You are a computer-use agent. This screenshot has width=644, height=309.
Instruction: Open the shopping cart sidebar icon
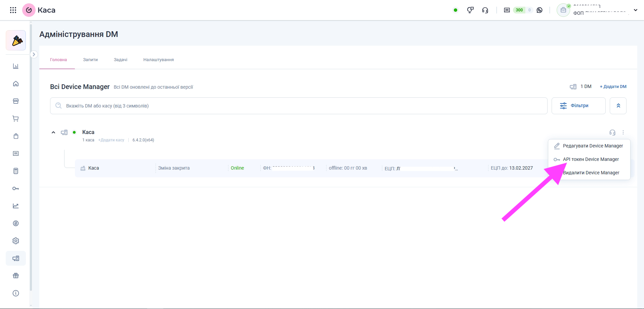[16, 119]
